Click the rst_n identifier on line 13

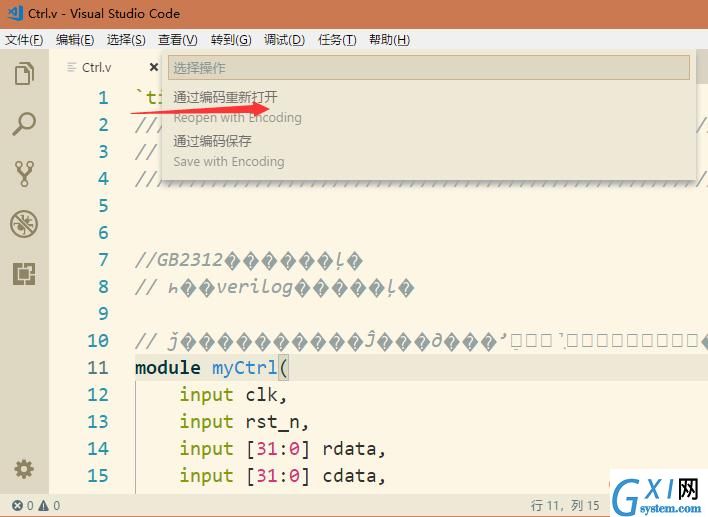pyautogui.click(x=273, y=423)
